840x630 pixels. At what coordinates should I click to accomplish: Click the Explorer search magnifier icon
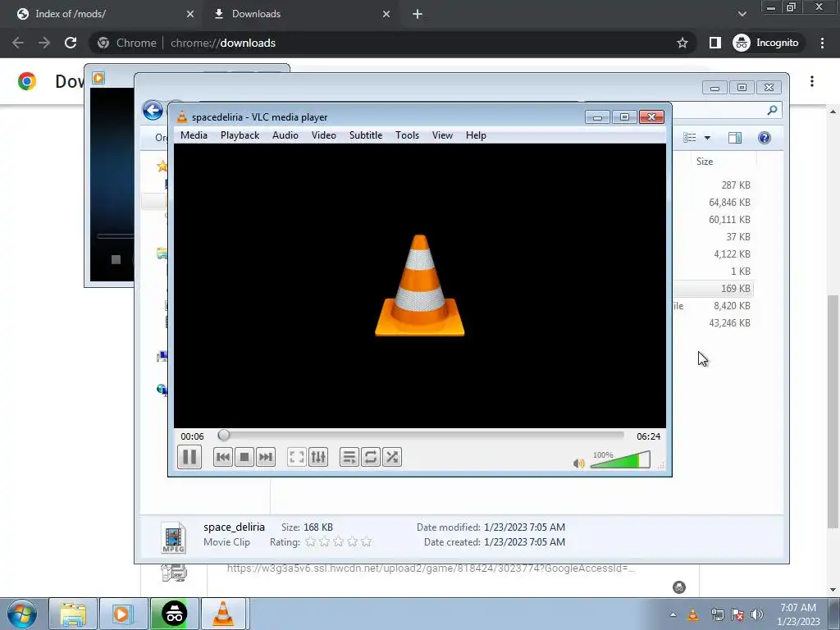(772, 111)
